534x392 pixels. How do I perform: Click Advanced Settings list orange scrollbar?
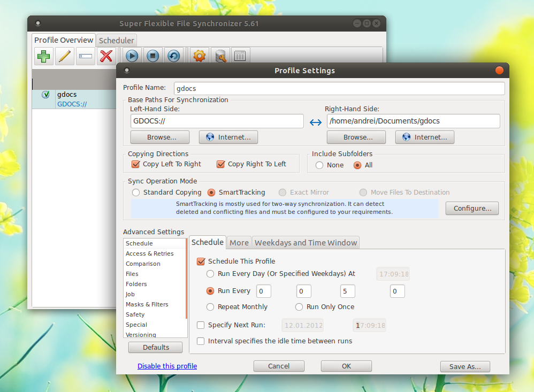[186, 278]
